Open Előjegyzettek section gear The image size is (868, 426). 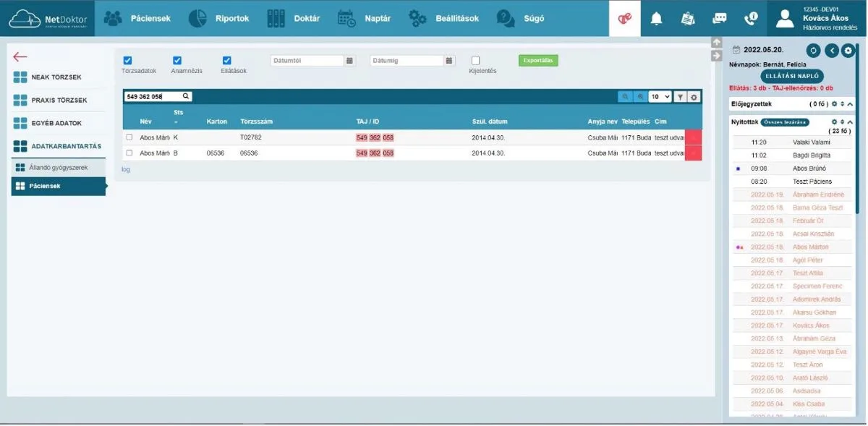[x=834, y=104]
